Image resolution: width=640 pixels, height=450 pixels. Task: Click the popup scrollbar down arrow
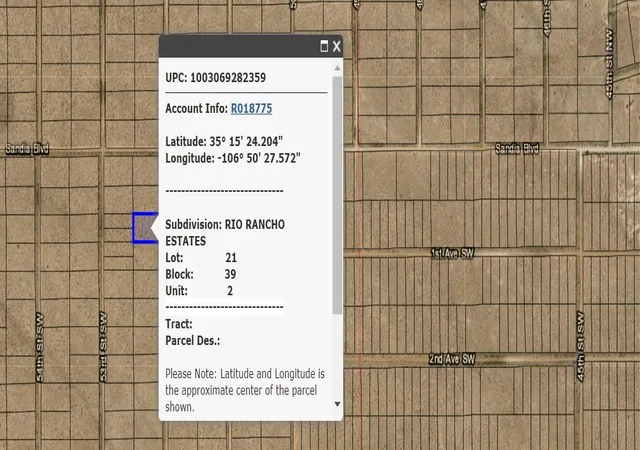point(337,404)
